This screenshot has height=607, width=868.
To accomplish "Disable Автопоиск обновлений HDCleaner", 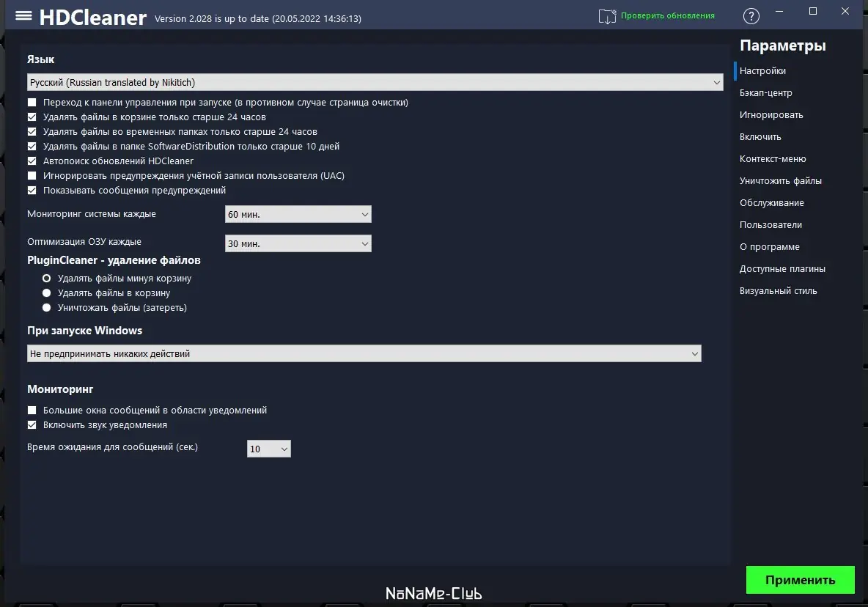I will pyautogui.click(x=32, y=161).
